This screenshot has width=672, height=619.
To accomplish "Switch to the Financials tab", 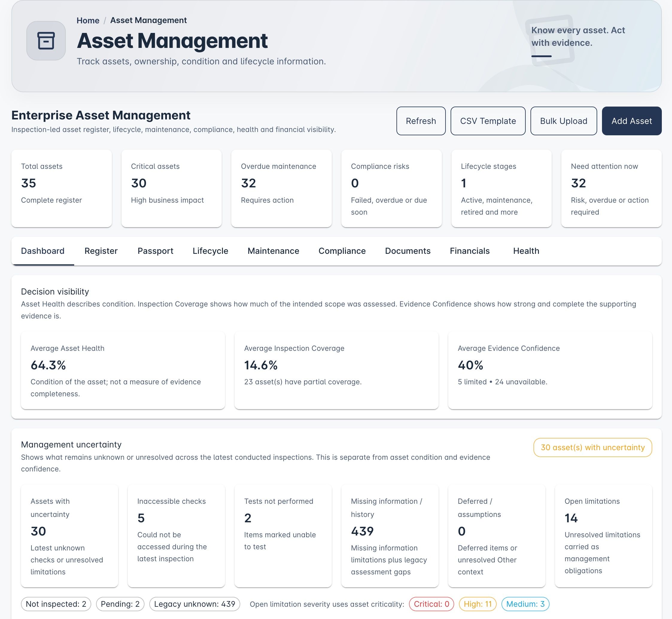I will pyautogui.click(x=469, y=251).
